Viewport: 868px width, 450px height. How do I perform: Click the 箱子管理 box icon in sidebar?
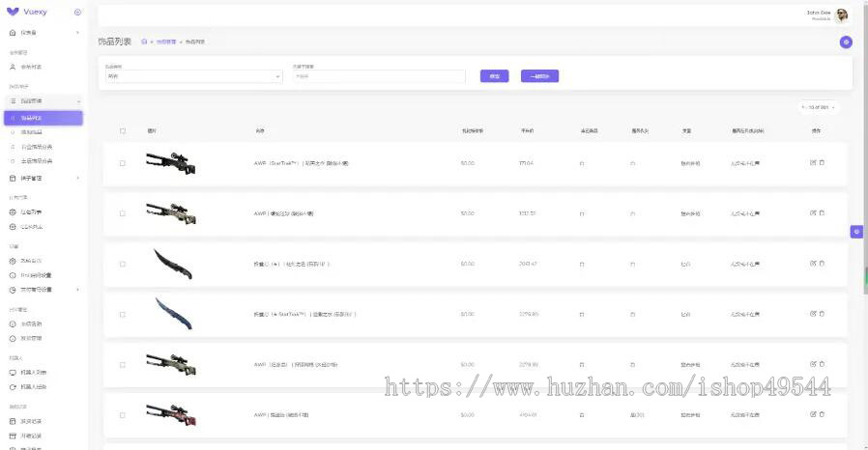point(13,178)
